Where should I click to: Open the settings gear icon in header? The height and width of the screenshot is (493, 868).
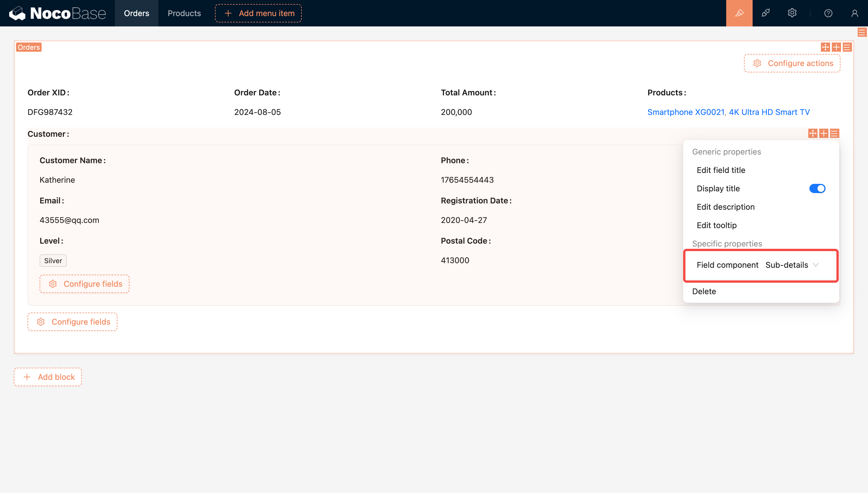[x=792, y=13]
